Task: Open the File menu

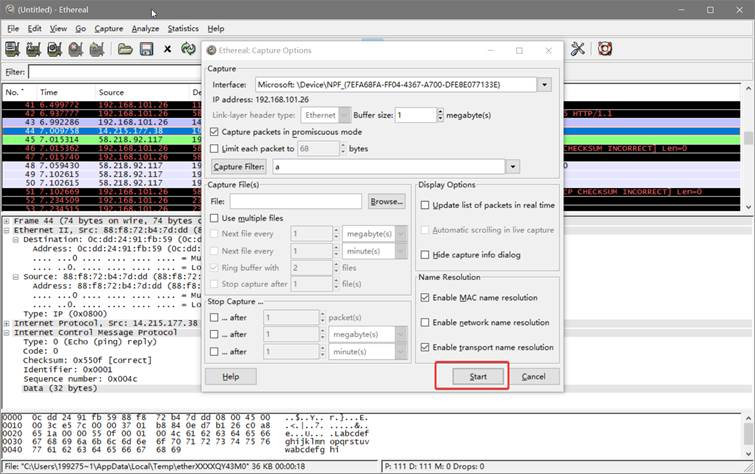Action: point(13,28)
